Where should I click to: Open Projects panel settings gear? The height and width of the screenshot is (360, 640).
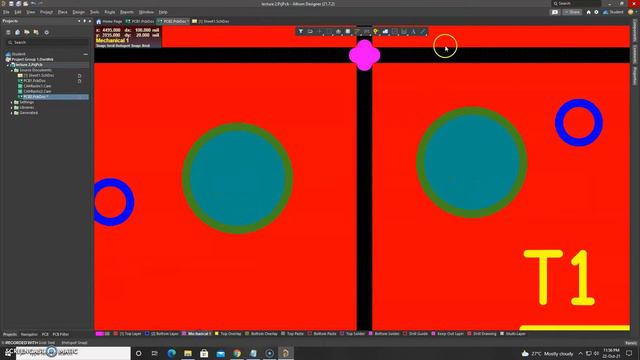47,32
